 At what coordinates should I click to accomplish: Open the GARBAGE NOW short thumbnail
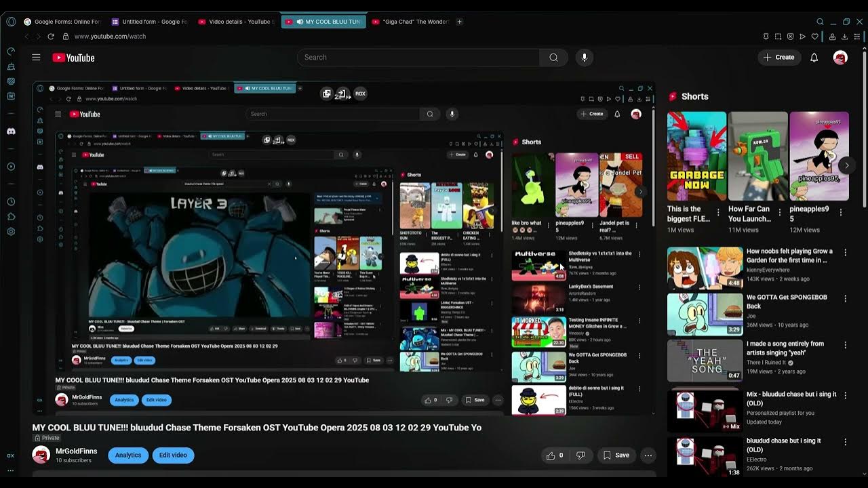coord(696,156)
